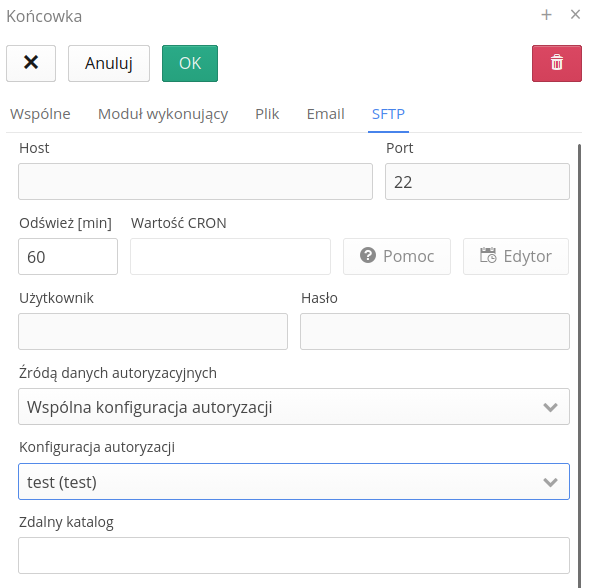Viewport: 593px width, 588px height.
Task: Switch to the Wspólne tab
Action: coord(40,114)
